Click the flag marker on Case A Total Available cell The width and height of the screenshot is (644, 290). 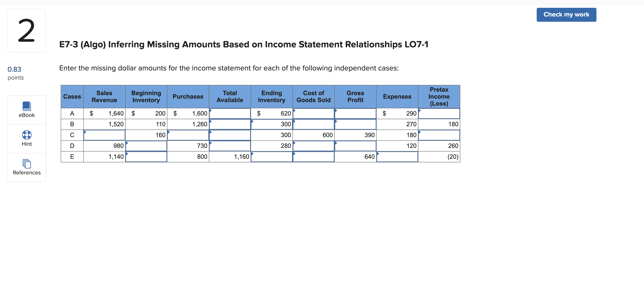click(x=211, y=110)
